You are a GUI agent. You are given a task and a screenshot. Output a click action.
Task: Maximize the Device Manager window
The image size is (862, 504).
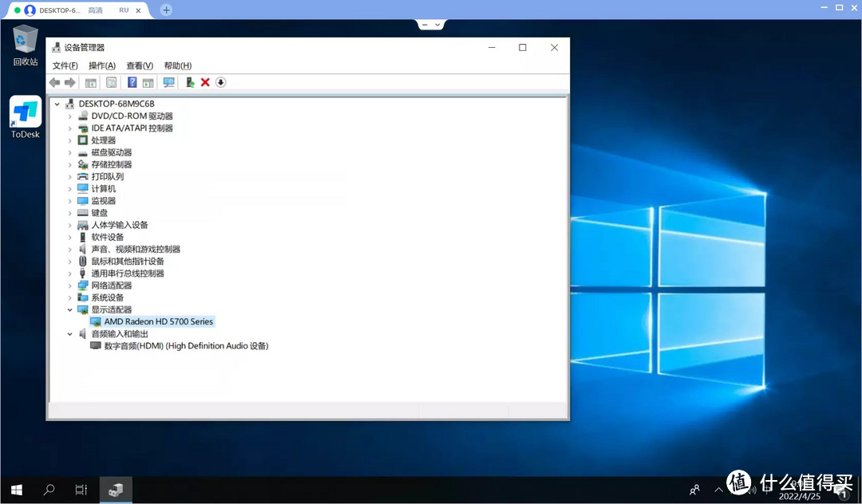tap(522, 48)
